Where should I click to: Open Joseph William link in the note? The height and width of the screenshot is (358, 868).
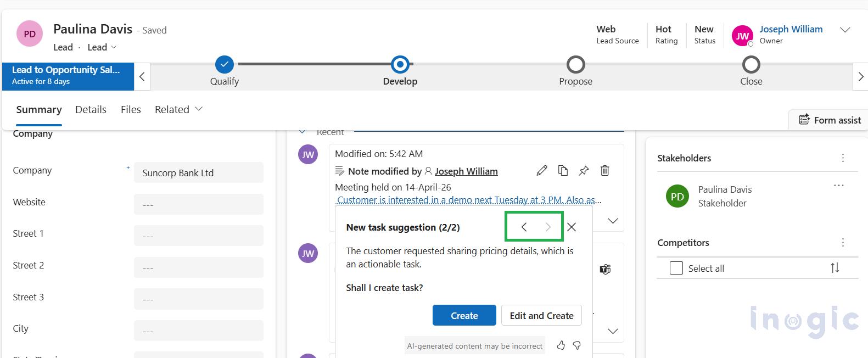(x=466, y=171)
